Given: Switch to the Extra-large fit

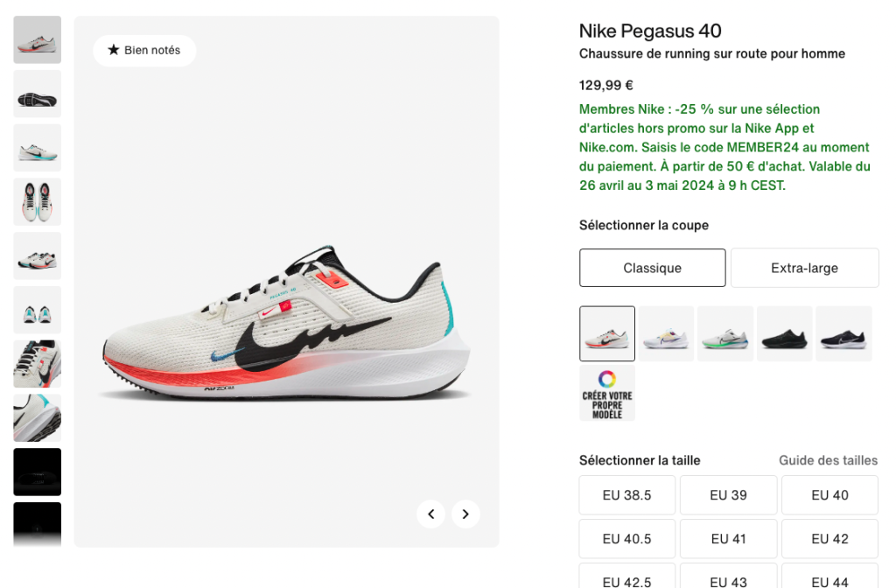Looking at the screenshot, I should (804, 267).
